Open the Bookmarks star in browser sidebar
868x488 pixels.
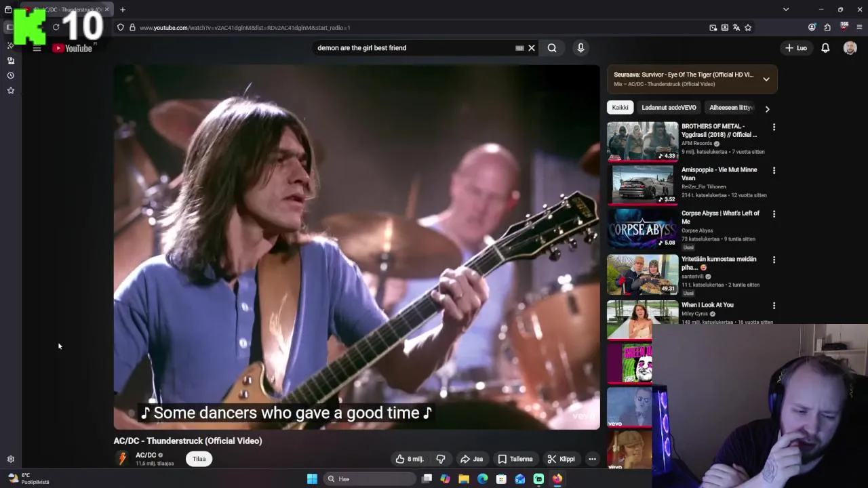(11, 90)
